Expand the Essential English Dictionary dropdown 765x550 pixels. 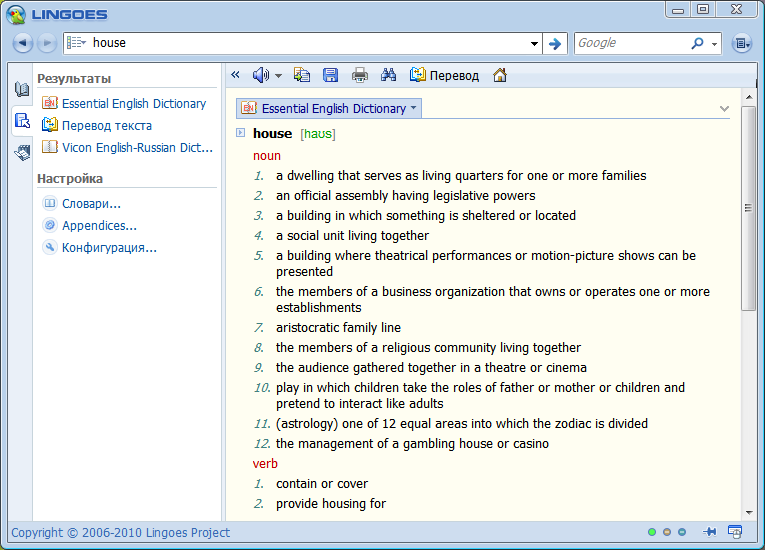pyautogui.click(x=414, y=108)
